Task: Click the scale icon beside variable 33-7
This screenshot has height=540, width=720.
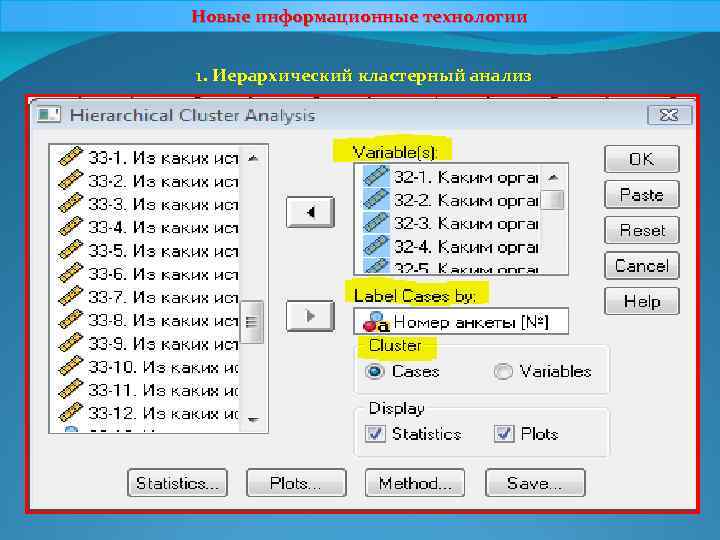Action: click(x=70, y=296)
